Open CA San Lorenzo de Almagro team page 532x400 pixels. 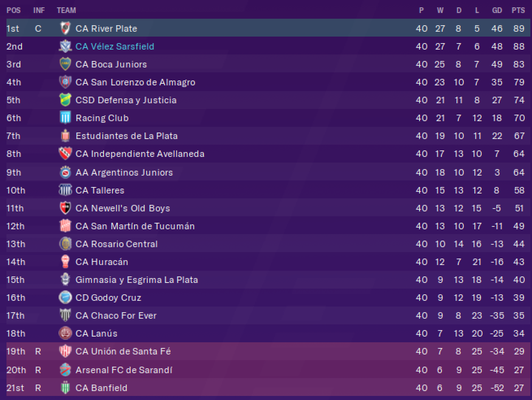[x=135, y=82]
